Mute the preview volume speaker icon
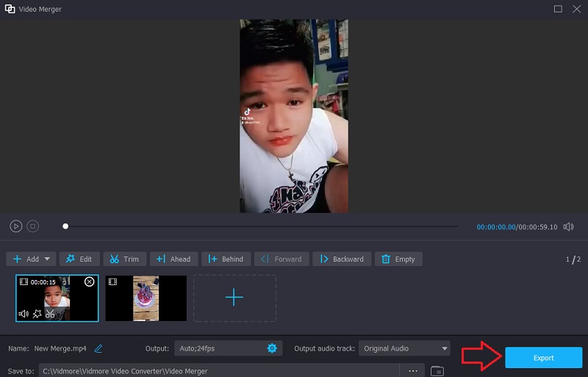This screenshot has height=377, width=588. (x=568, y=227)
